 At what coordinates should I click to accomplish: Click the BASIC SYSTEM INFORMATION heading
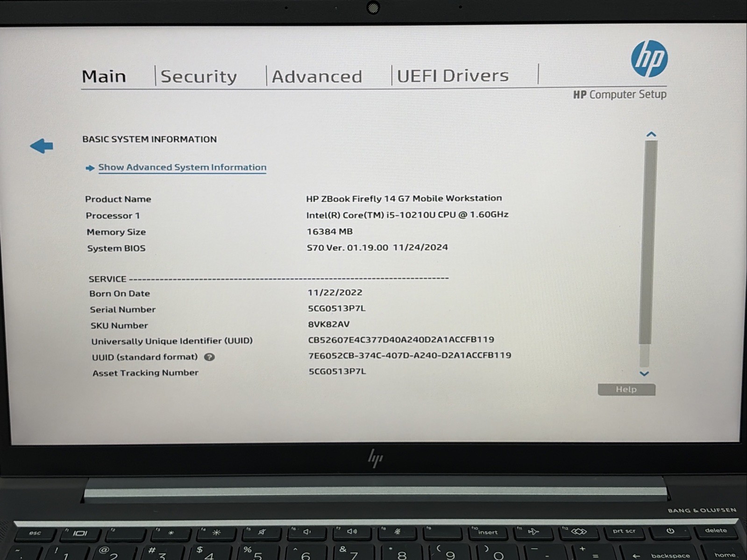point(149,139)
